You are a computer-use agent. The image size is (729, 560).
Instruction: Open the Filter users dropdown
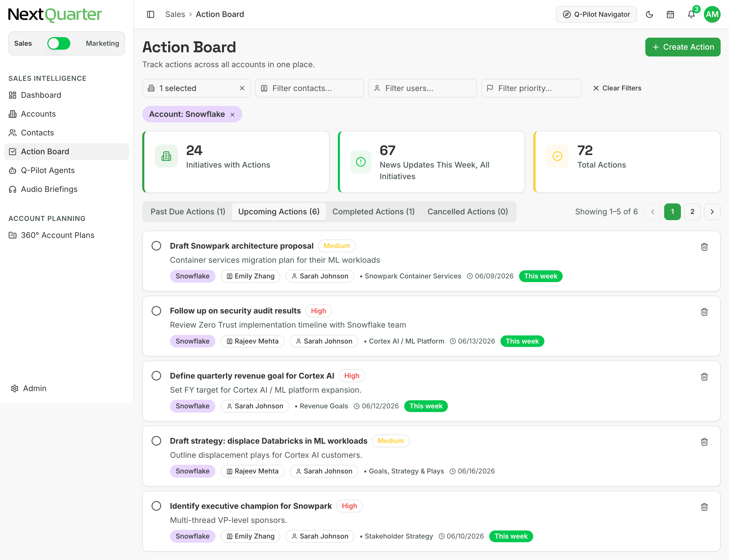[422, 88]
